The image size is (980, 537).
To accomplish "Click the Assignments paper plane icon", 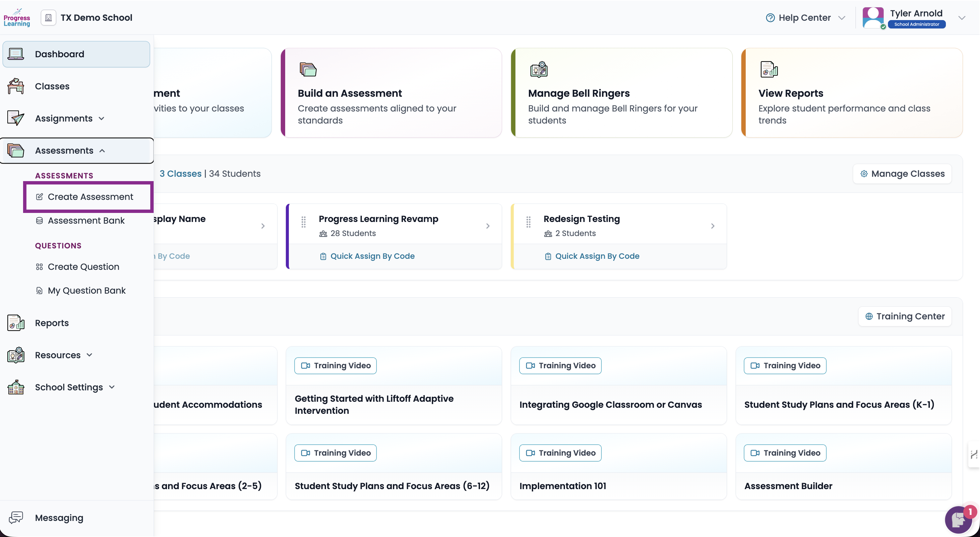I will [x=16, y=119].
